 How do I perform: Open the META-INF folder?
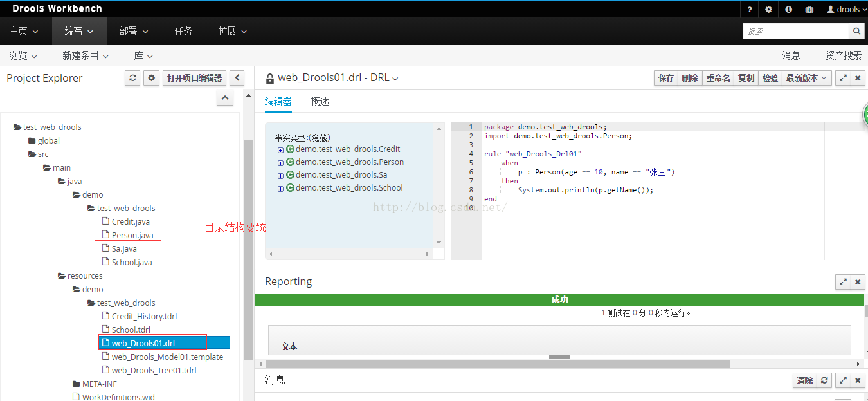[x=95, y=384]
